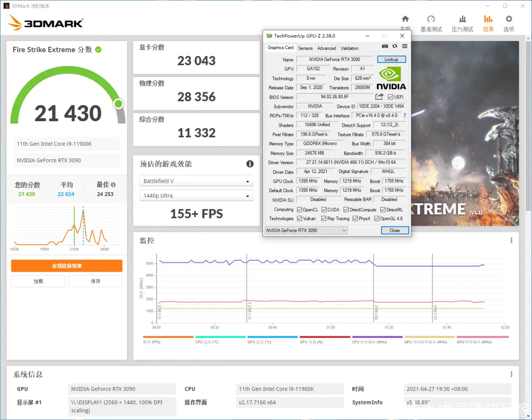This screenshot has height=420, width=532.
Task: Open the GPU selection dropdown in GPU-Z
Action: click(x=306, y=231)
